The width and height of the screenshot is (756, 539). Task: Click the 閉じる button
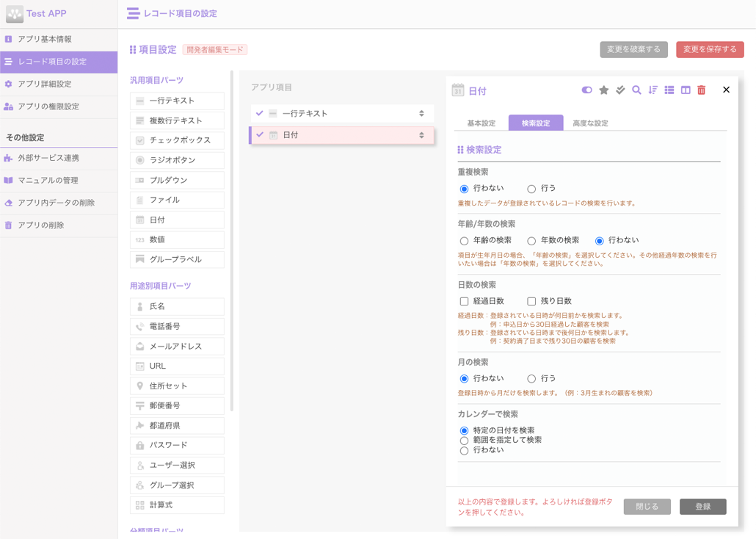tap(647, 507)
